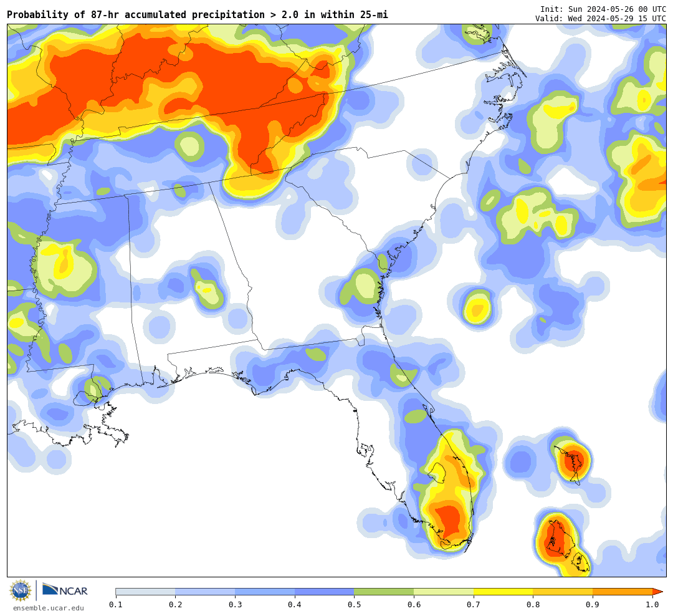
Task: Click the NSF logo icon
Action: click(x=21, y=590)
